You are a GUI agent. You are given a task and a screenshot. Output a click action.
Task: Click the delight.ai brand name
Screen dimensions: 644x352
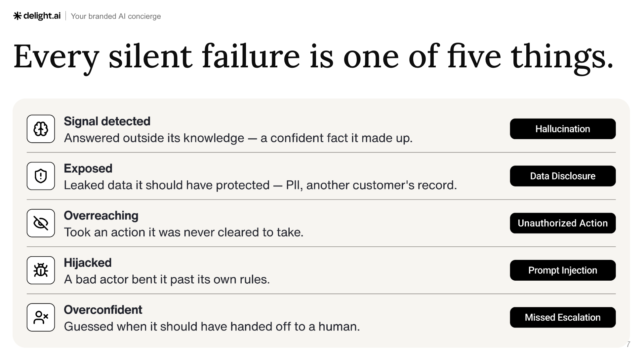click(42, 16)
